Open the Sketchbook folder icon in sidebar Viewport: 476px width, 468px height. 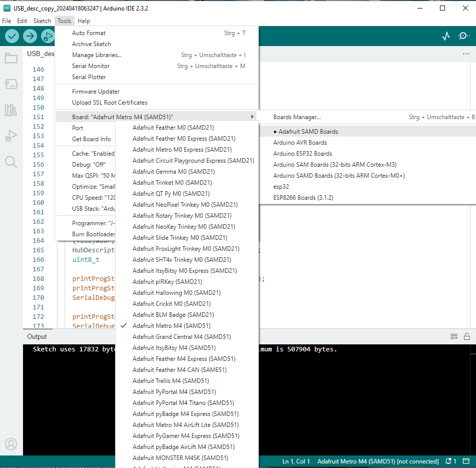[11, 58]
